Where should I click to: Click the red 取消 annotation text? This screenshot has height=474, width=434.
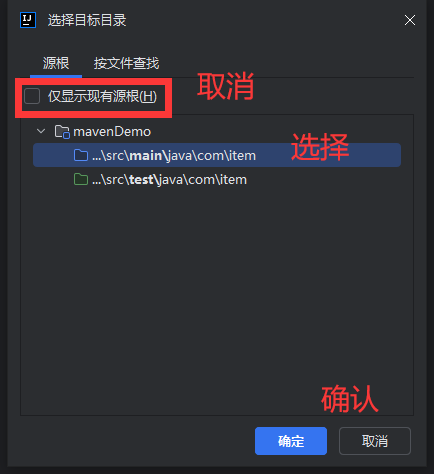pos(226,86)
